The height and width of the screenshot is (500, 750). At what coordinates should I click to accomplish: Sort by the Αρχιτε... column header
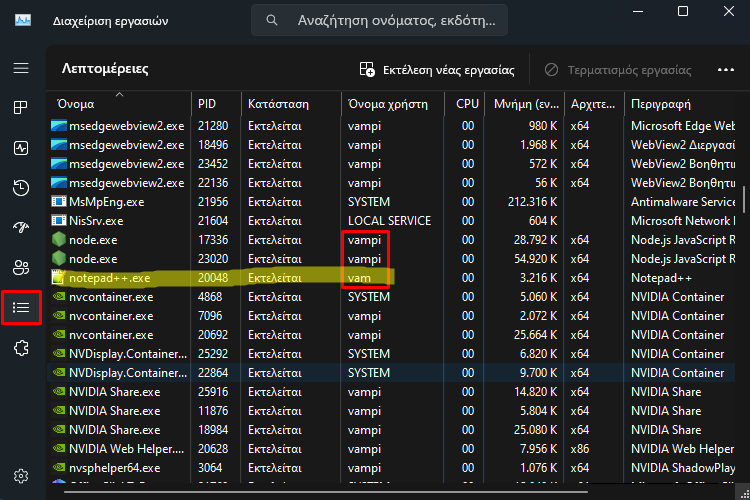593,104
